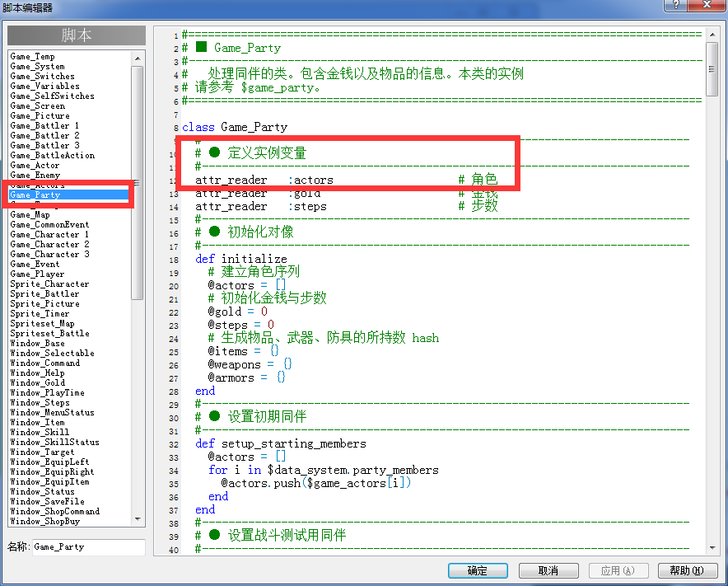Select the Game_Variables script

click(45, 87)
